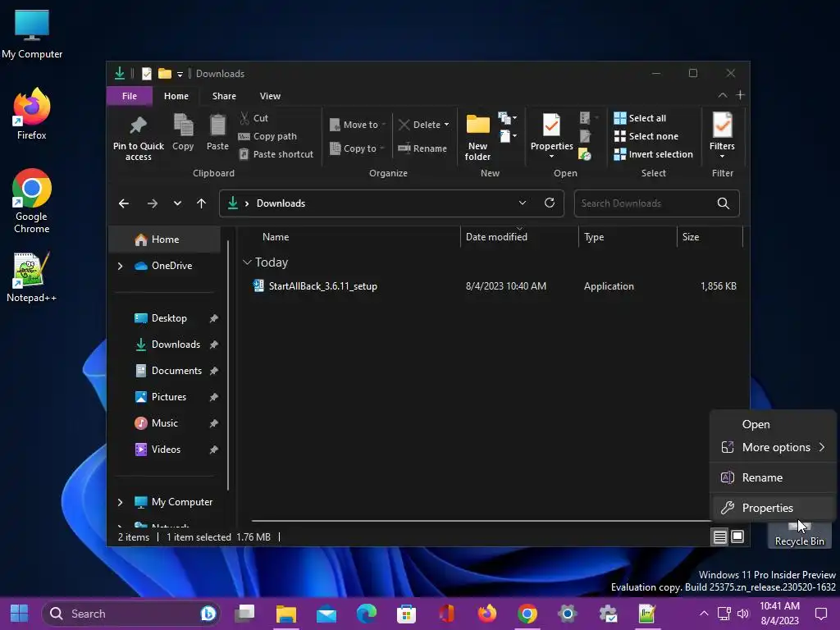Open Google Chrome desktop shortcut
The image size is (840, 630).
point(32,201)
